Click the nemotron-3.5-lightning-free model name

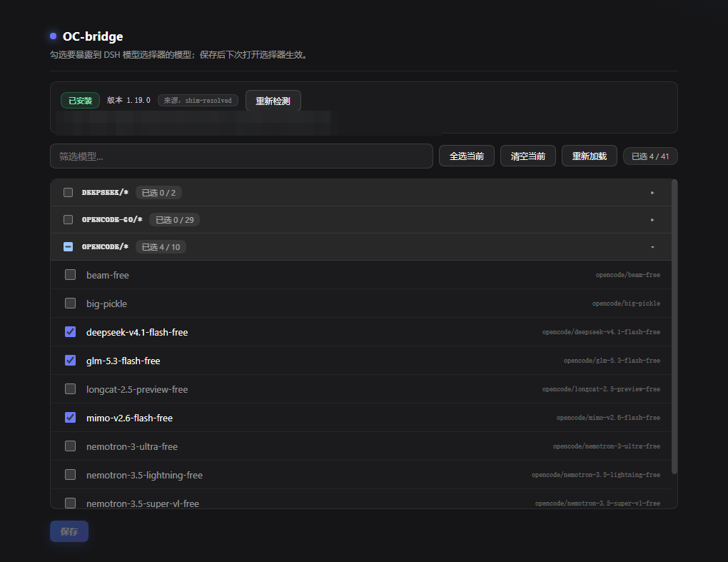tap(144, 475)
